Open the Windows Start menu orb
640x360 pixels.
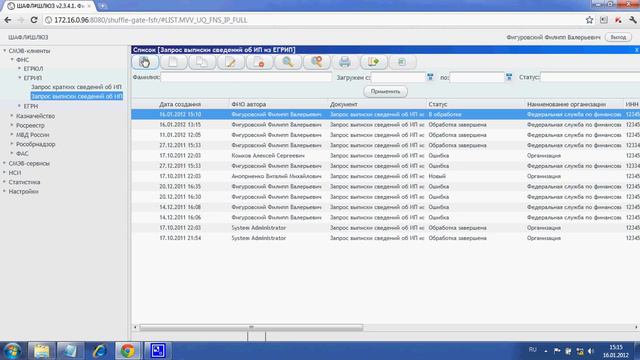[12, 351]
